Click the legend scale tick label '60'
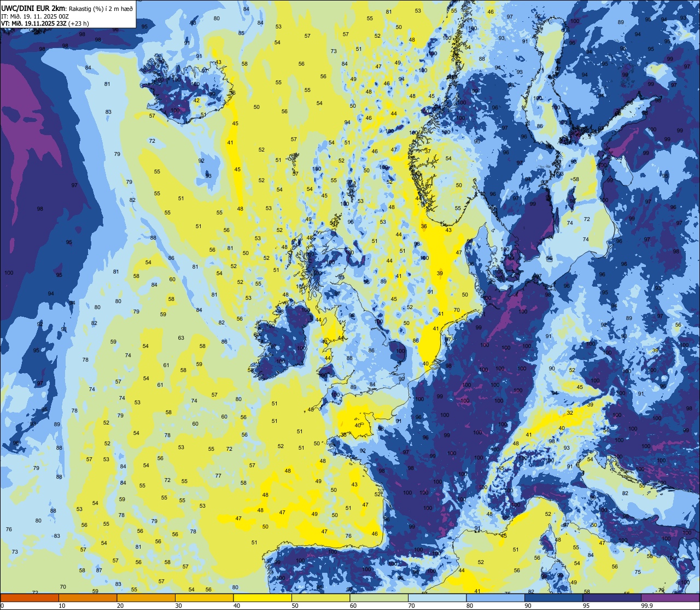This screenshot has height=610, width=700. coord(353,606)
